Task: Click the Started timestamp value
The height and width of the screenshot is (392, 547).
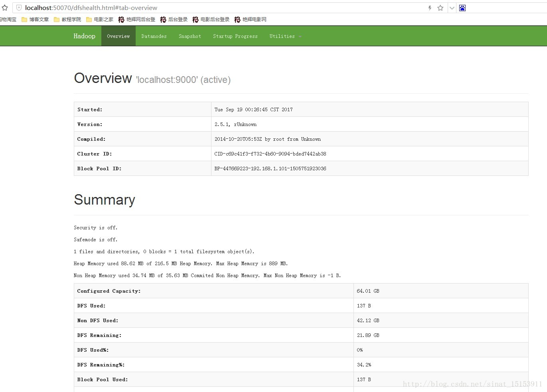Action: coord(253,109)
